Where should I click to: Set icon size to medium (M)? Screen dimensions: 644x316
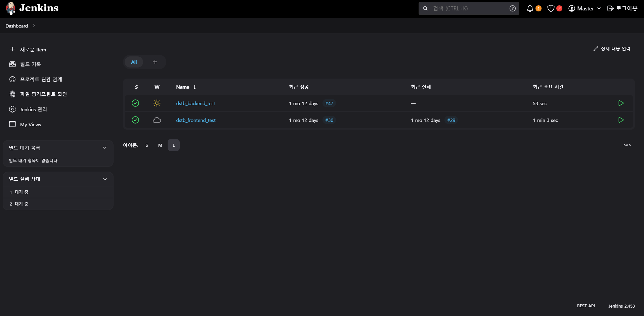tap(160, 145)
